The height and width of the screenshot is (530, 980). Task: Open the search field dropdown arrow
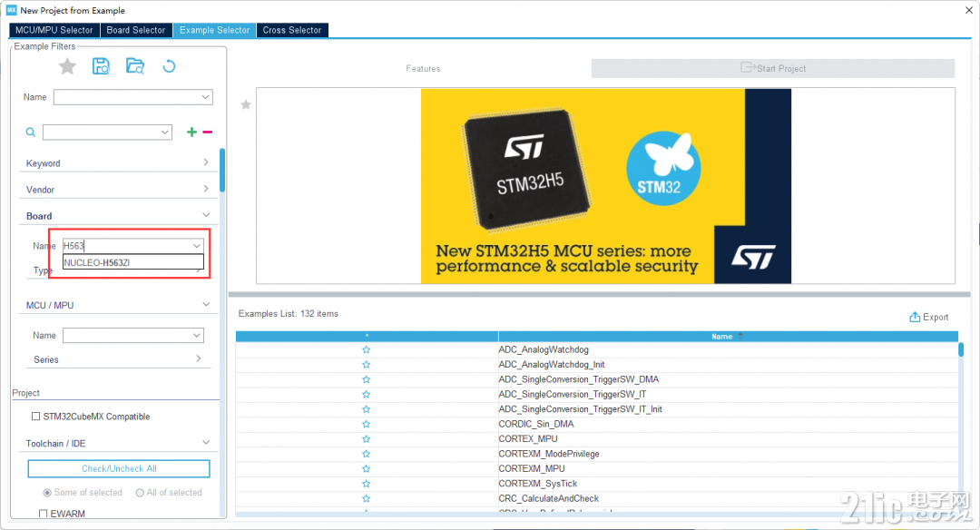(x=165, y=132)
